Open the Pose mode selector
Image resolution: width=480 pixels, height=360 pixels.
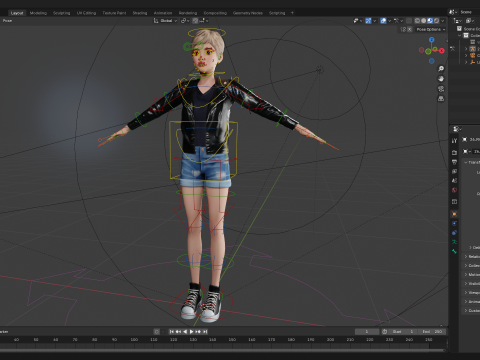coord(7,21)
